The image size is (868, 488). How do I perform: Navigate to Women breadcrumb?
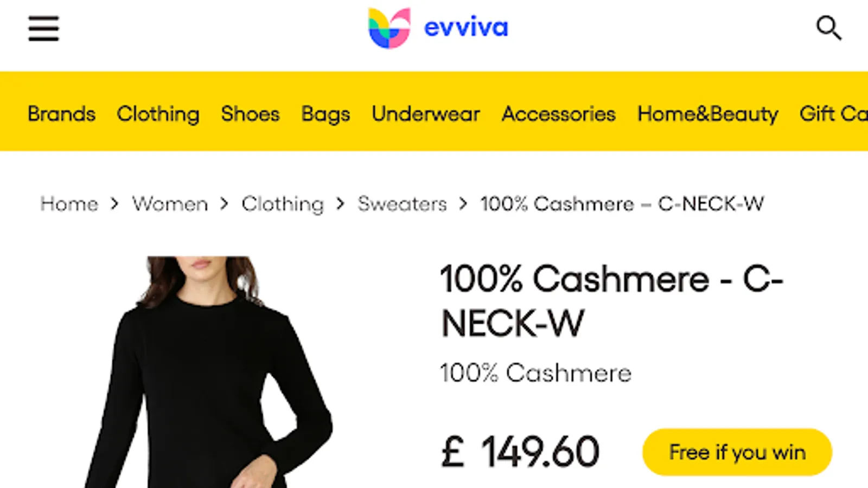click(170, 204)
